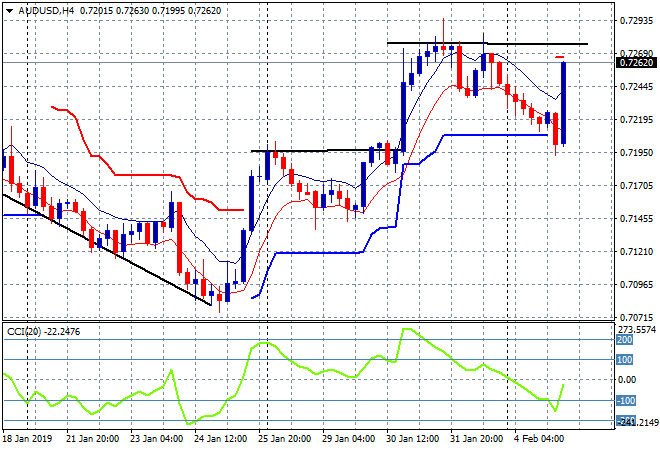Viewport: 660px width, 450px height.
Task: Click the 0.72445 price axis label
Action: (636, 87)
